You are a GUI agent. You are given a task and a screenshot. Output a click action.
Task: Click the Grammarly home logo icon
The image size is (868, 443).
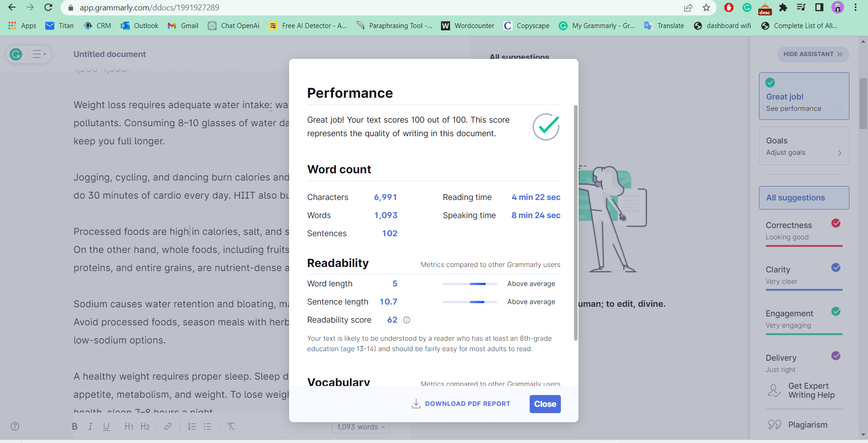[16, 54]
